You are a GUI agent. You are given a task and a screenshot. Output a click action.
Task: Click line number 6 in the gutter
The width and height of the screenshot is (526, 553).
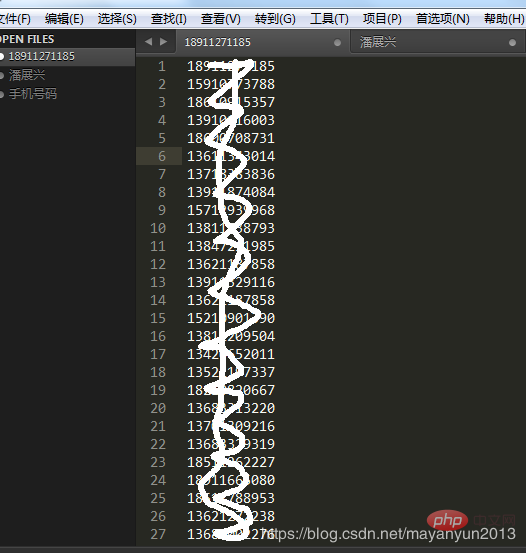tap(162, 156)
